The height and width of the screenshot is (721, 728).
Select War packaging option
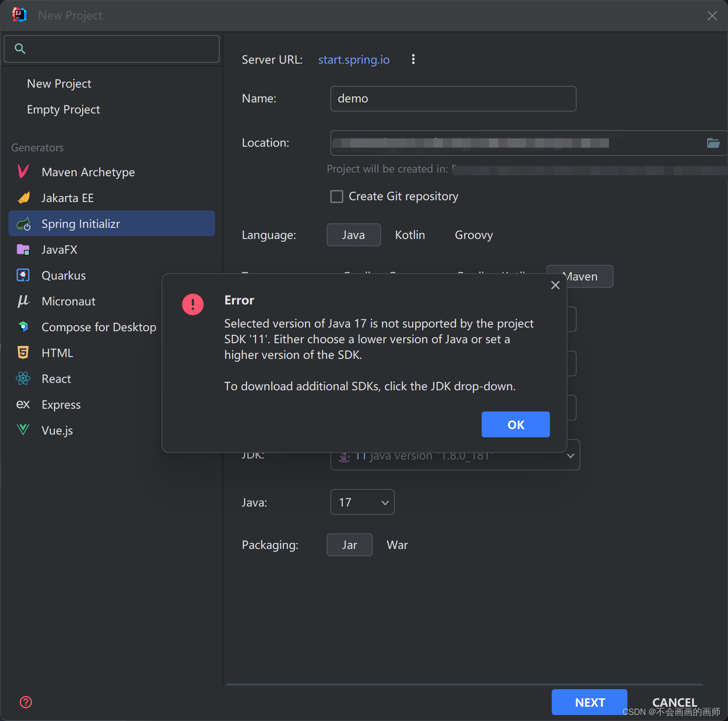point(397,545)
